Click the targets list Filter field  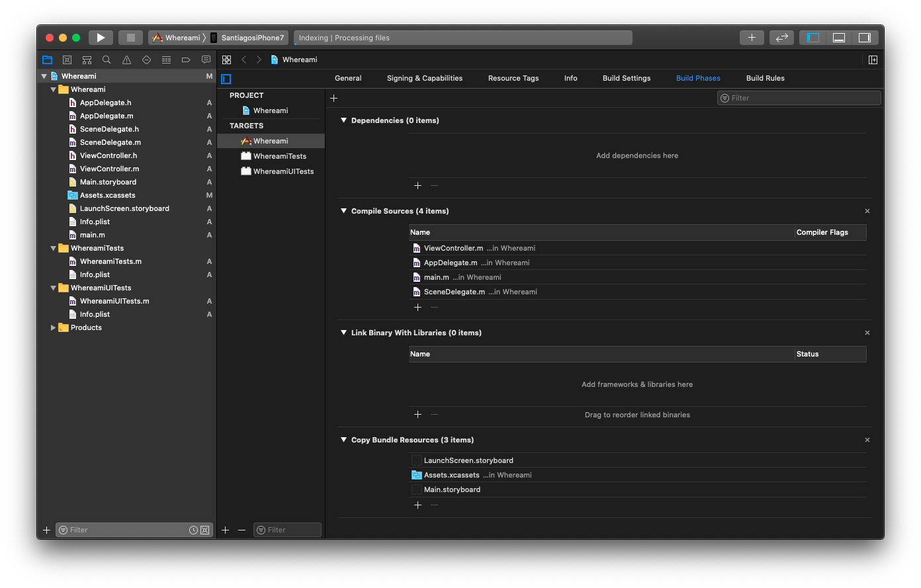coord(287,530)
